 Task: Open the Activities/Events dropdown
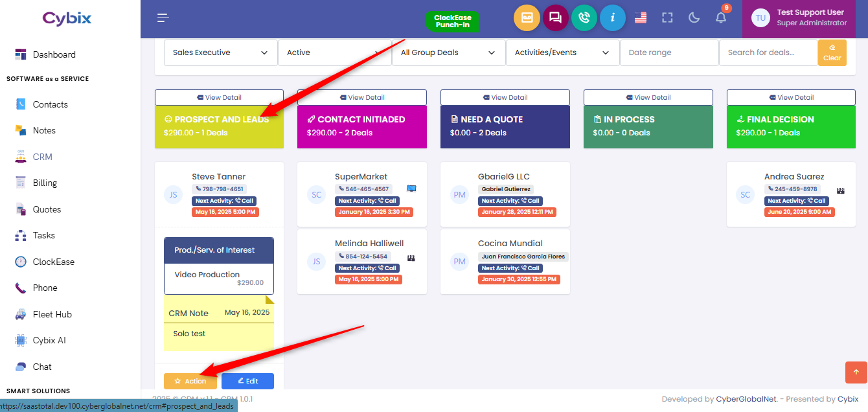562,52
